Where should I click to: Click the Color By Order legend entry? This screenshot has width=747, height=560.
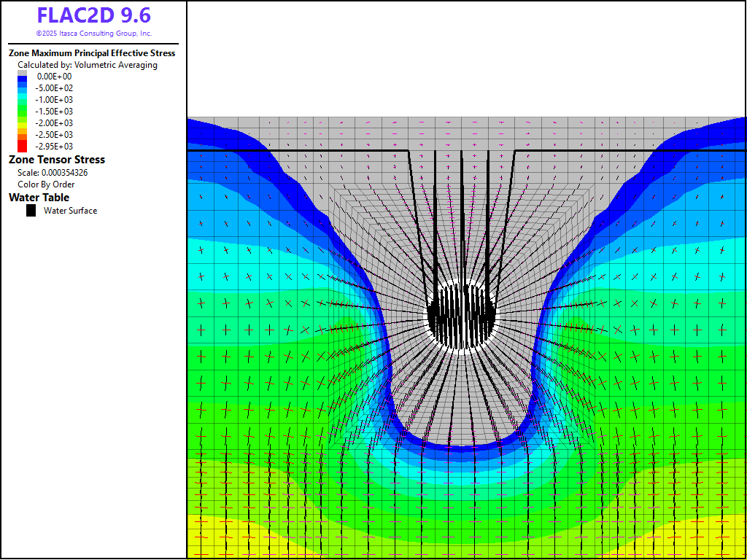coord(46,184)
